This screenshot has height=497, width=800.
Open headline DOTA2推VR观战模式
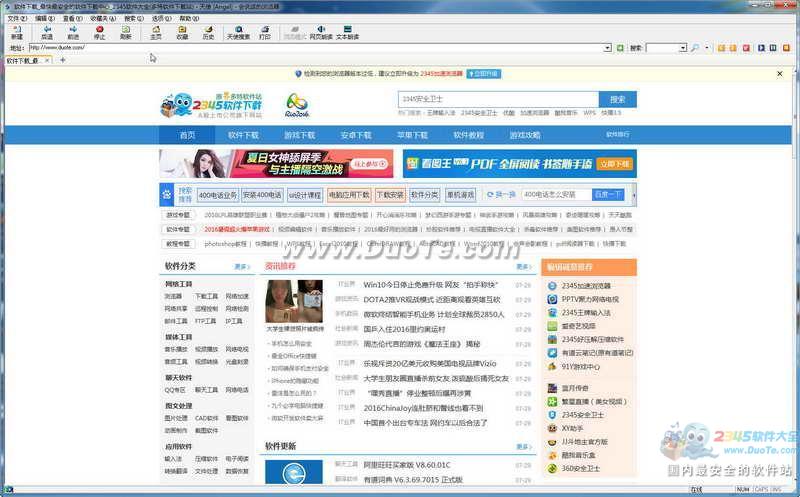pyautogui.click(x=432, y=300)
